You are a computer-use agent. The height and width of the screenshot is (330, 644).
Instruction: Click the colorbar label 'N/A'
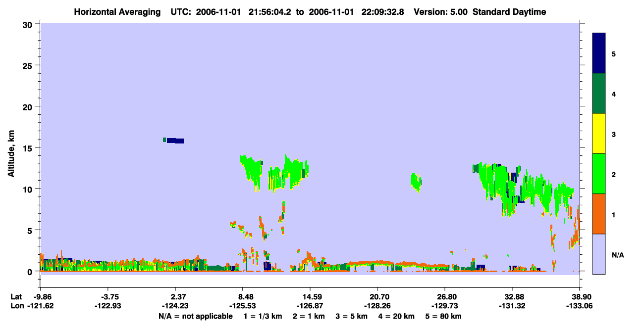[x=617, y=255]
